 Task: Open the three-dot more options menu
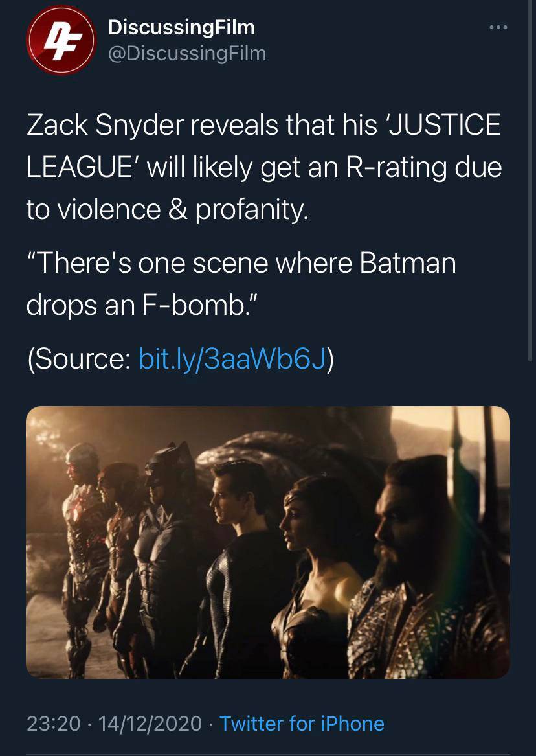pos(498,29)
